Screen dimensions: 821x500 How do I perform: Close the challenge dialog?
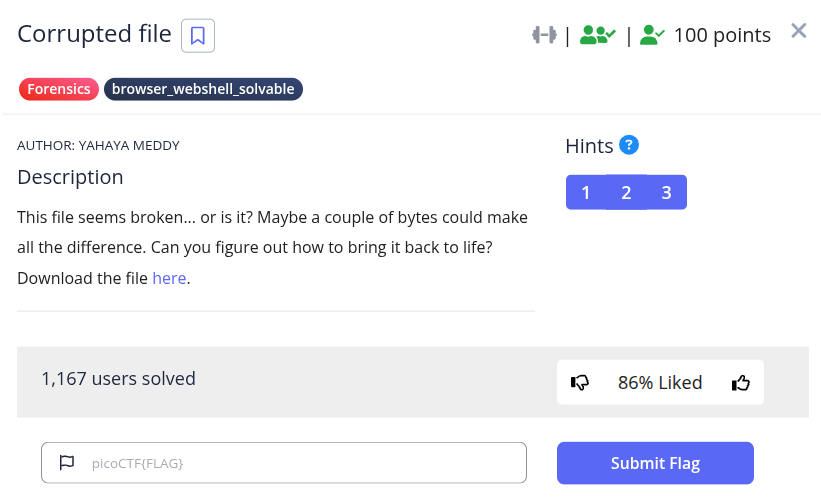click(798, 31)
